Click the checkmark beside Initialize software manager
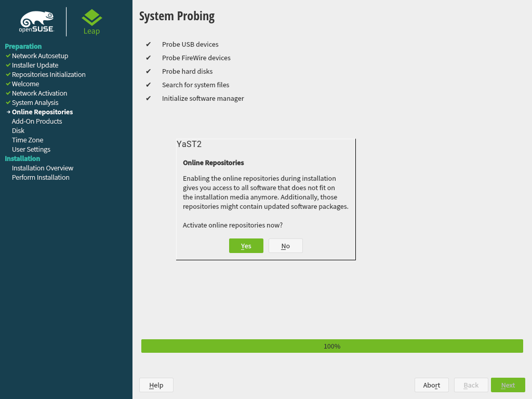The height and width of the screenshot is (399, 532). tap(148, 98)
